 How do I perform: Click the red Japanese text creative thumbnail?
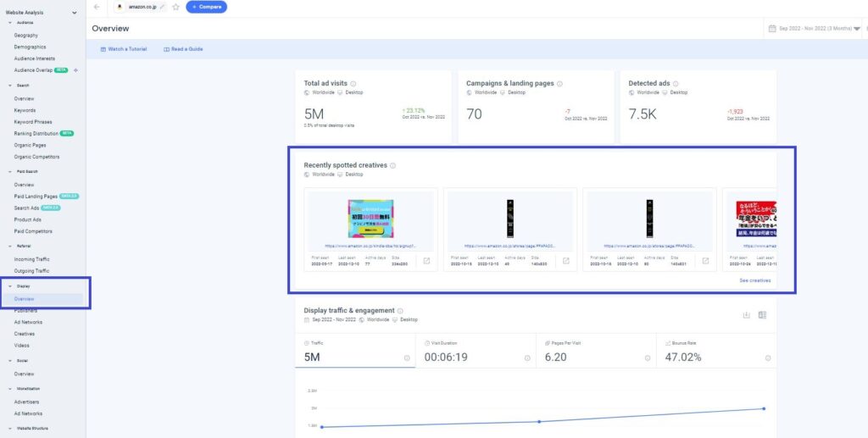click(x=756, y=219)
